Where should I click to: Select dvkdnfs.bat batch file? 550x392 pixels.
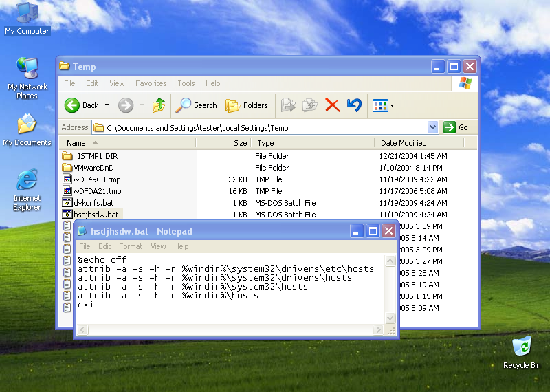point(88,203)
